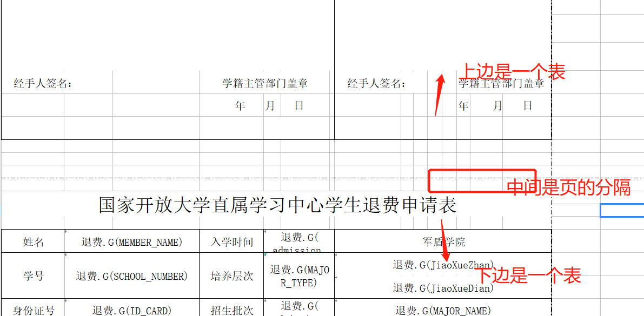
Task: Select the cell containing 退费.G(MAJOR_TYPE)
Action: click(300, 276)
